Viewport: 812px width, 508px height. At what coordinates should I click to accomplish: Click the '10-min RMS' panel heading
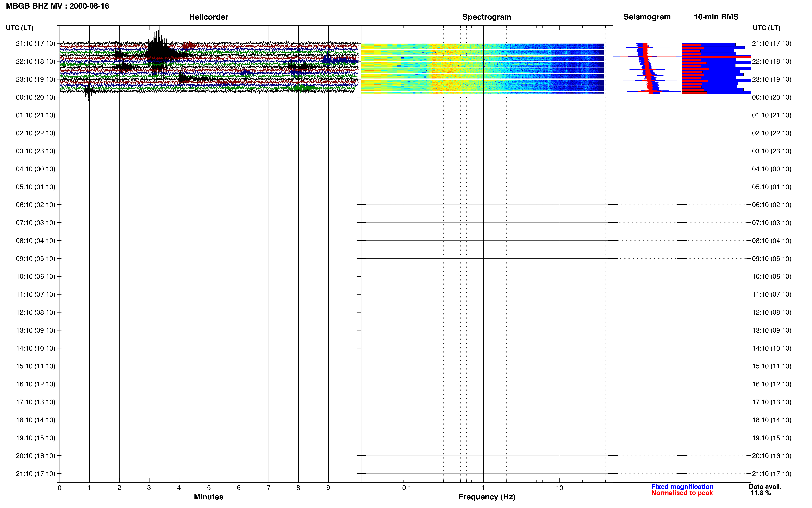[716, 17]
